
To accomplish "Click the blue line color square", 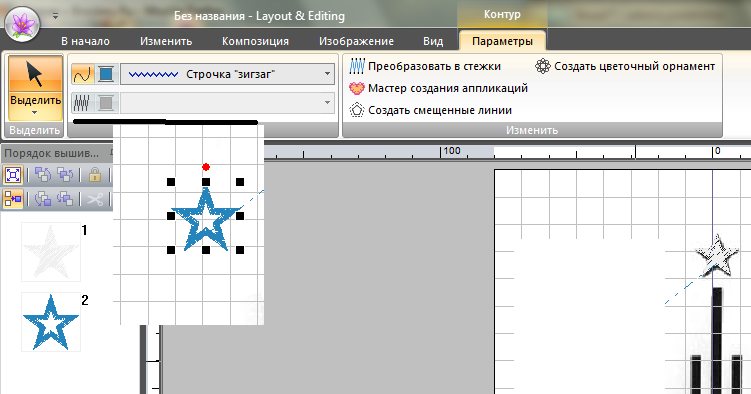I will (106, 74).
